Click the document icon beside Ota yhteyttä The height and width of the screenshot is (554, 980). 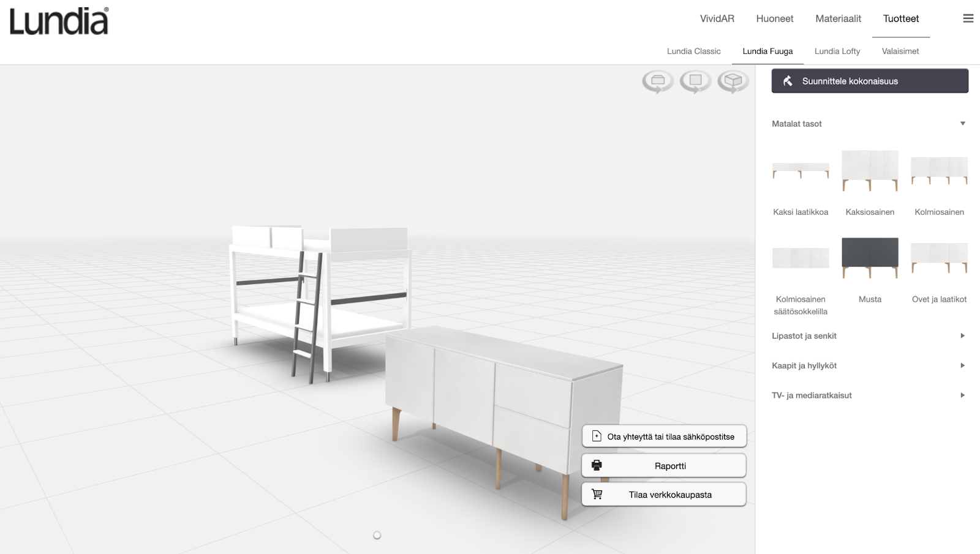(597, 436)
